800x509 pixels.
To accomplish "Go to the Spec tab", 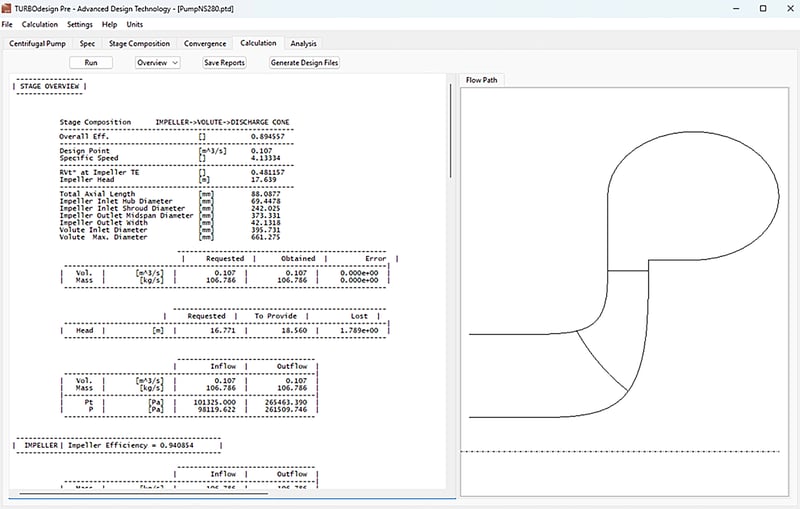I will click(88, 44).
